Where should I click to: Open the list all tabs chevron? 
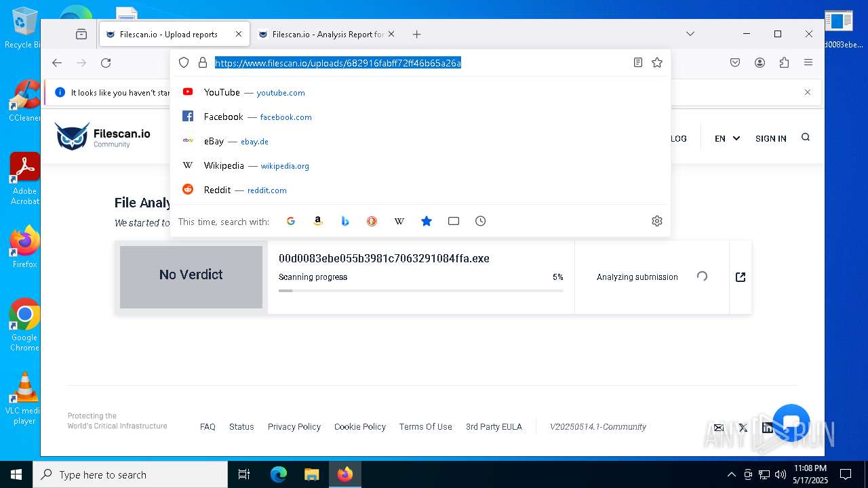click(690, 34)
